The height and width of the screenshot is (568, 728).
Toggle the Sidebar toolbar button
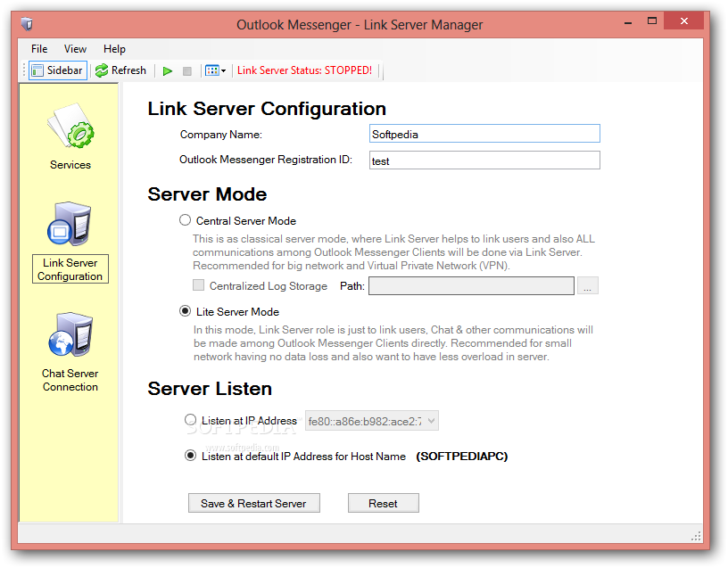click(58, 70)
